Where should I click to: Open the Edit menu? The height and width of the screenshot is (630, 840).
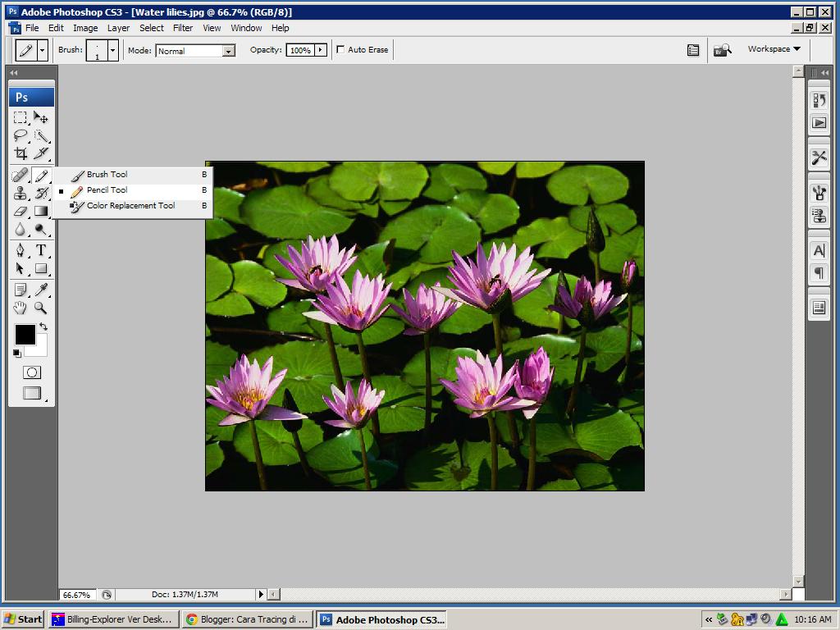coord(56,28)
